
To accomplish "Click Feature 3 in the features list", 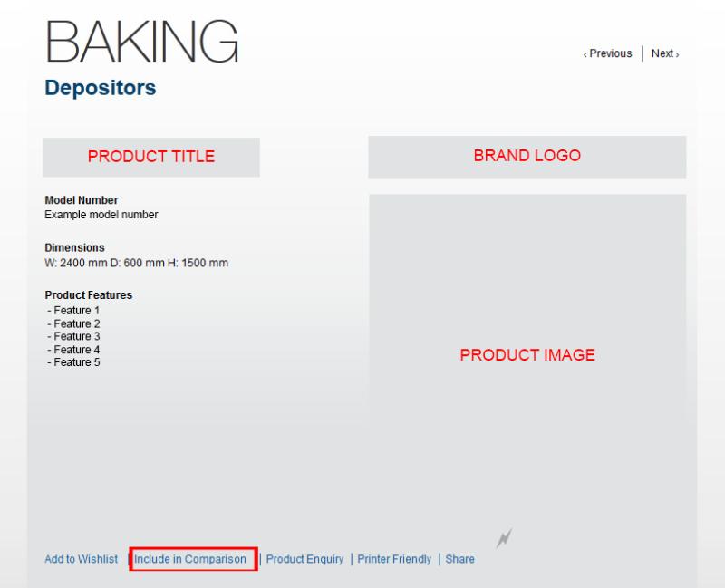I will [76, 336].
